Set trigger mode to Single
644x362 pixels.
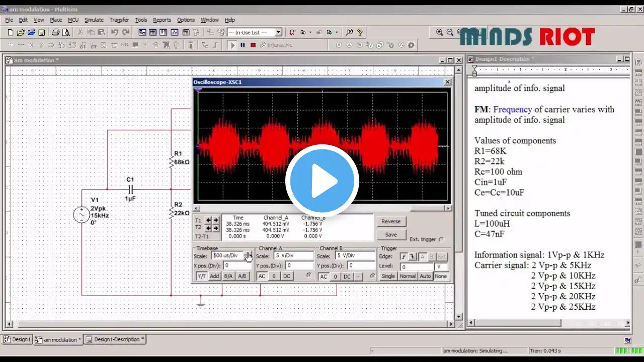pyautogui.click(x=388, y=276)
